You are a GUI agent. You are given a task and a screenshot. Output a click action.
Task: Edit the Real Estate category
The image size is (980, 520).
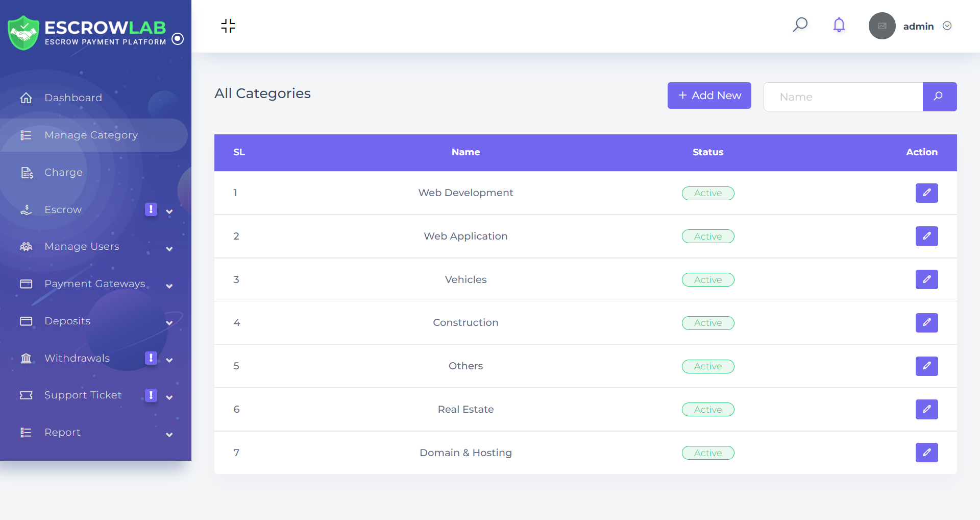point(926,409)
